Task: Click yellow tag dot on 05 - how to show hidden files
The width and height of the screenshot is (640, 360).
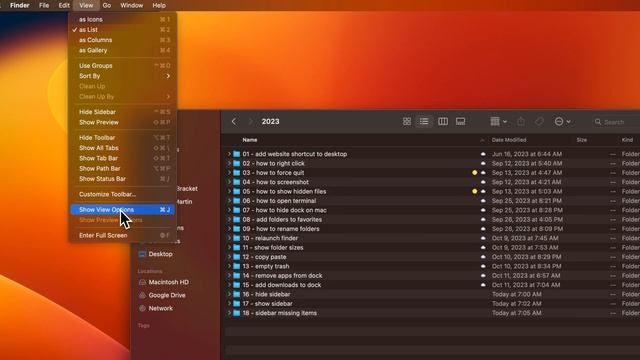Action: click(474, 191)
